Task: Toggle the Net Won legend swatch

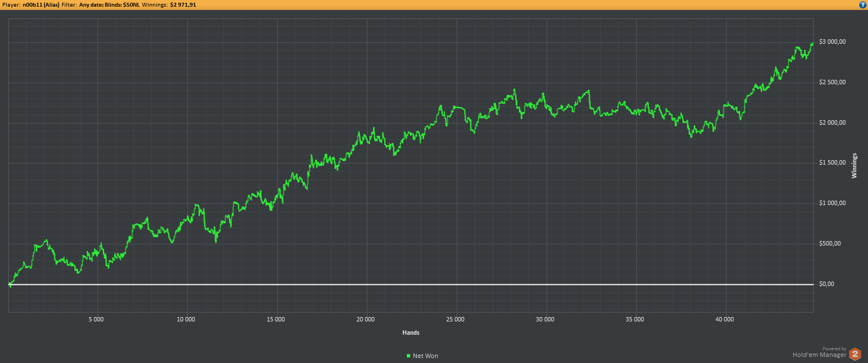Action: (x=409, y=356)
